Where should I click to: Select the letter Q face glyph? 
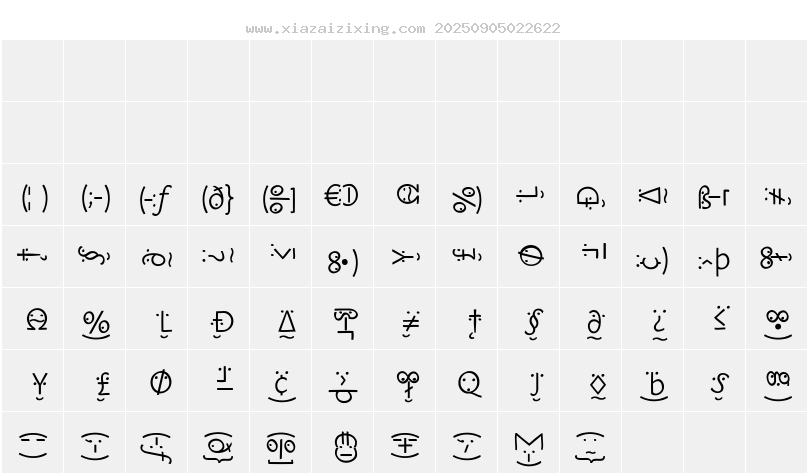pyautogui.click(x=469, y=384)
